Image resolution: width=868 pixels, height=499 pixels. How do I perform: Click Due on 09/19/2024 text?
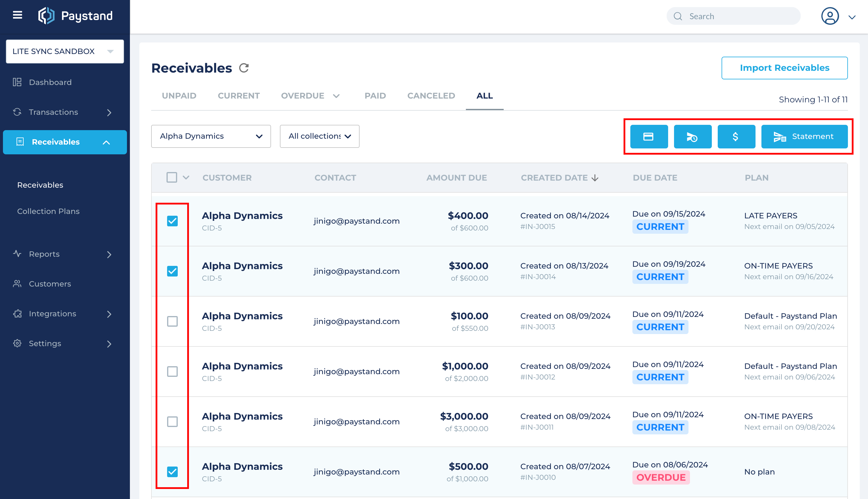(x=668, y=264)
